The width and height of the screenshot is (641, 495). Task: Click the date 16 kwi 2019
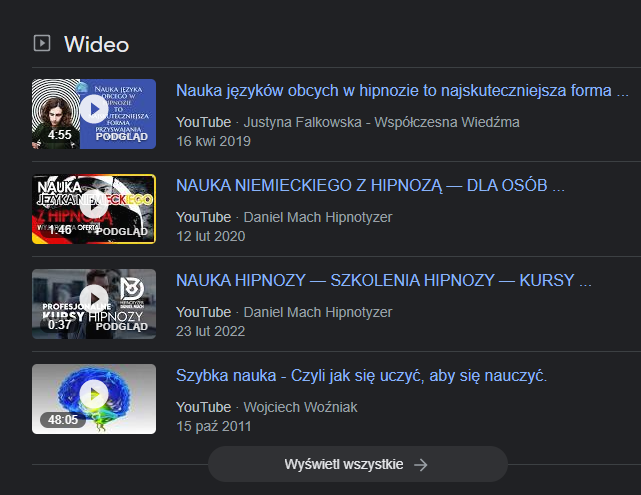click(x=213, y=141)
